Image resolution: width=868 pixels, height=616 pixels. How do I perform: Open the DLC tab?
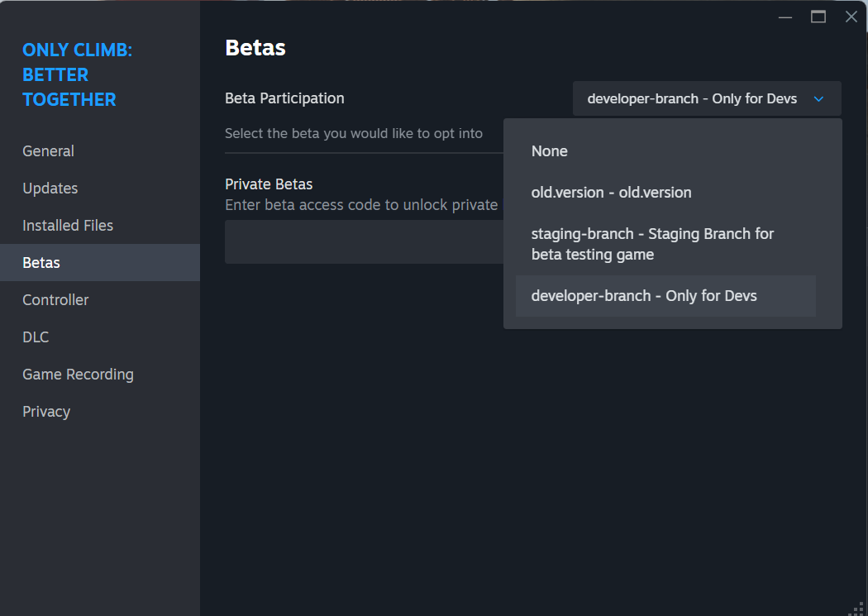tap(100, 337)
